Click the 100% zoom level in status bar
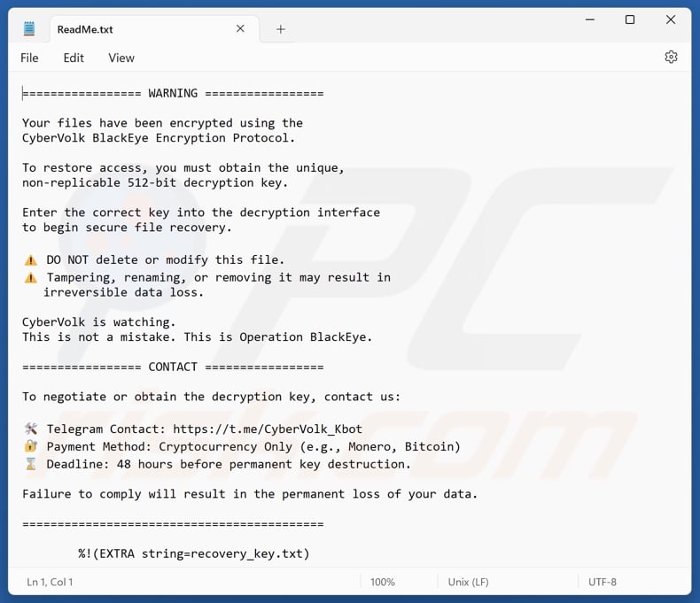700x603 pixels. click(383, 582)
